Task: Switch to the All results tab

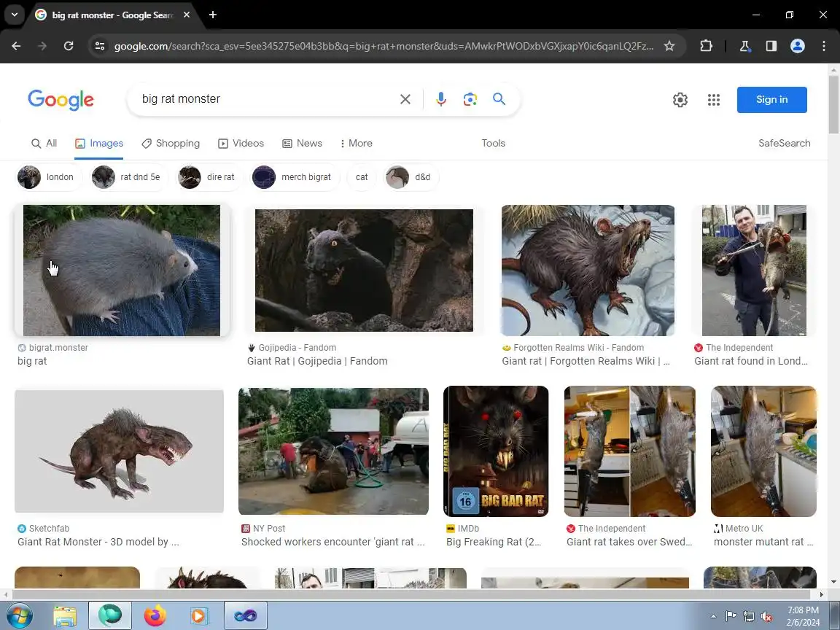Action: pyautogui.click(x=44, y=143)
